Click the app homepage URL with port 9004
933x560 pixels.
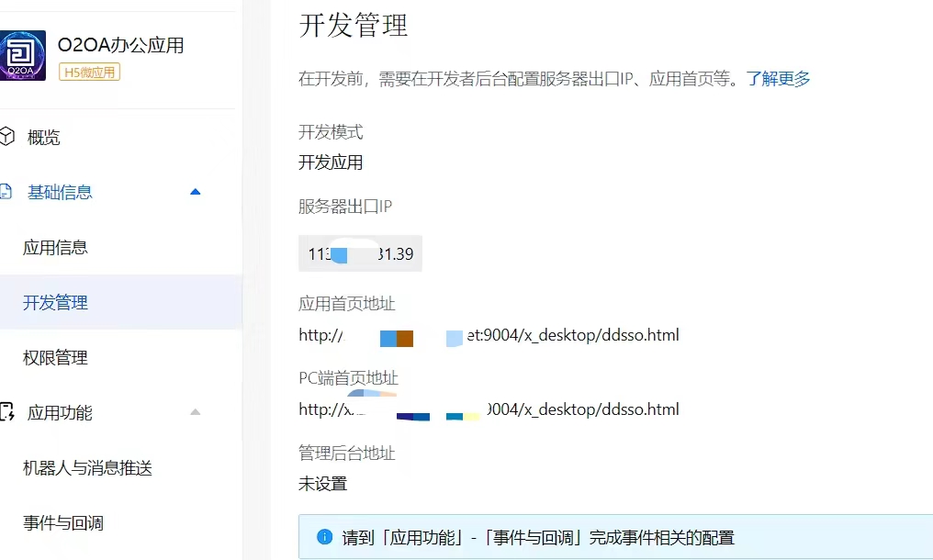click(489, 335)
